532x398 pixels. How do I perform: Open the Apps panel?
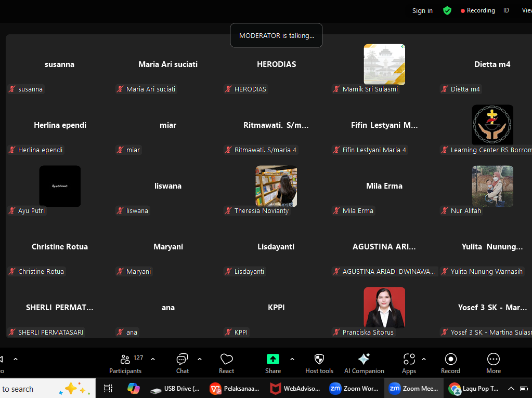(x=409, y=363)
